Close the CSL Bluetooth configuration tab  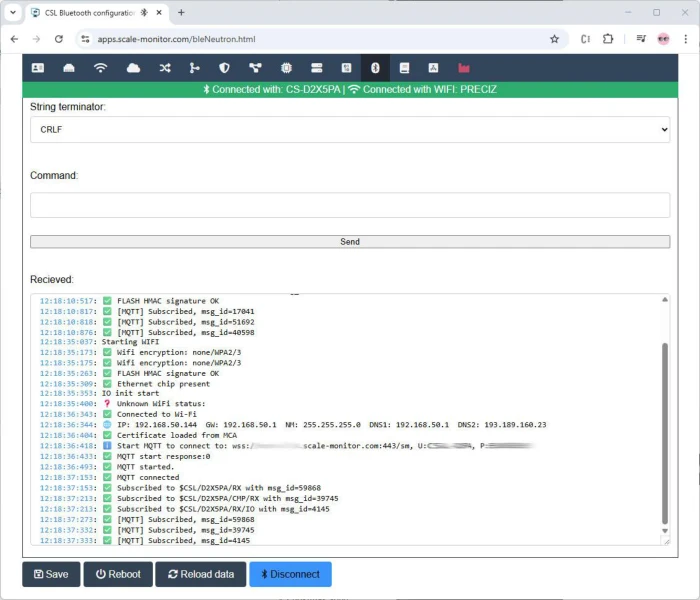point(159,12)
